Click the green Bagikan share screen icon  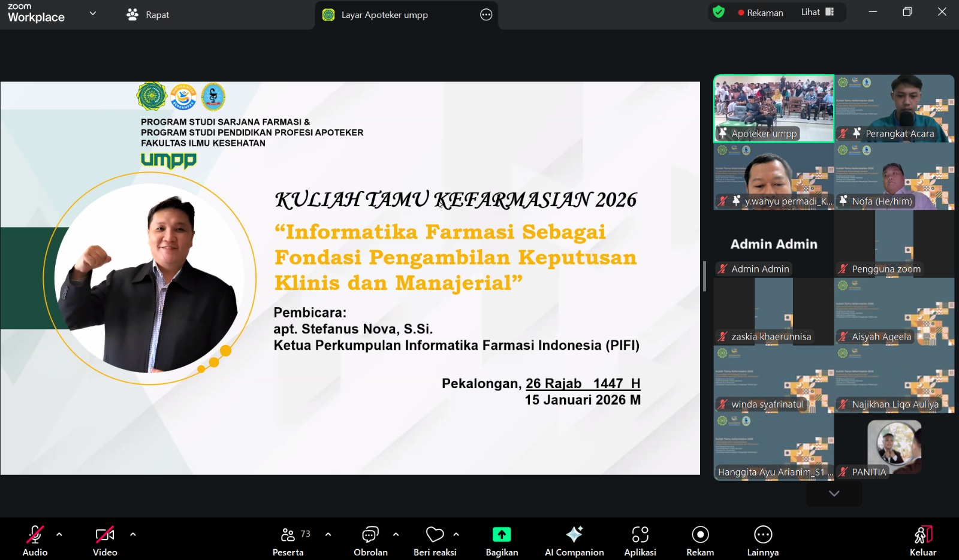[502, 535]
